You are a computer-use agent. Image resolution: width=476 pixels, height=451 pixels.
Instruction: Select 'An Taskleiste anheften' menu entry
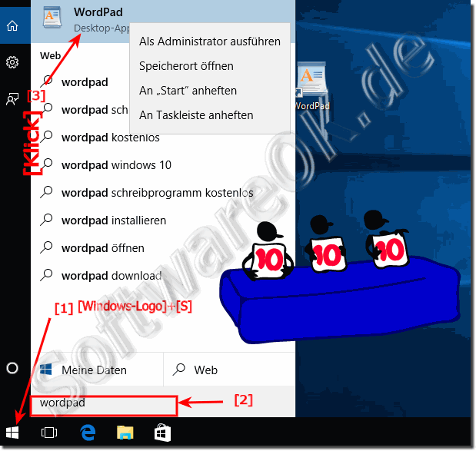coord(210,115)
